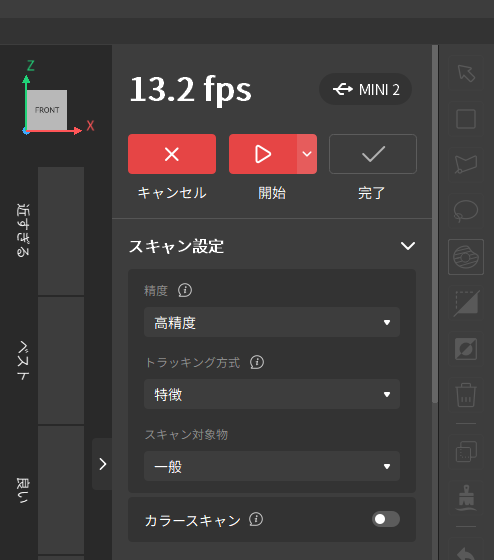Click the trash delete icon
494x560 pixels.
tap(466, 395)
